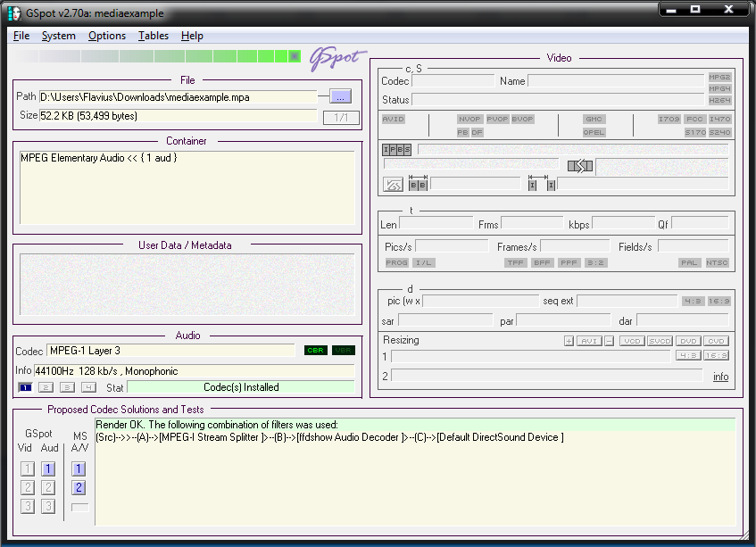Click the PAL indicator
Viewport: 756px width, 547px height.
click(689, 262)
